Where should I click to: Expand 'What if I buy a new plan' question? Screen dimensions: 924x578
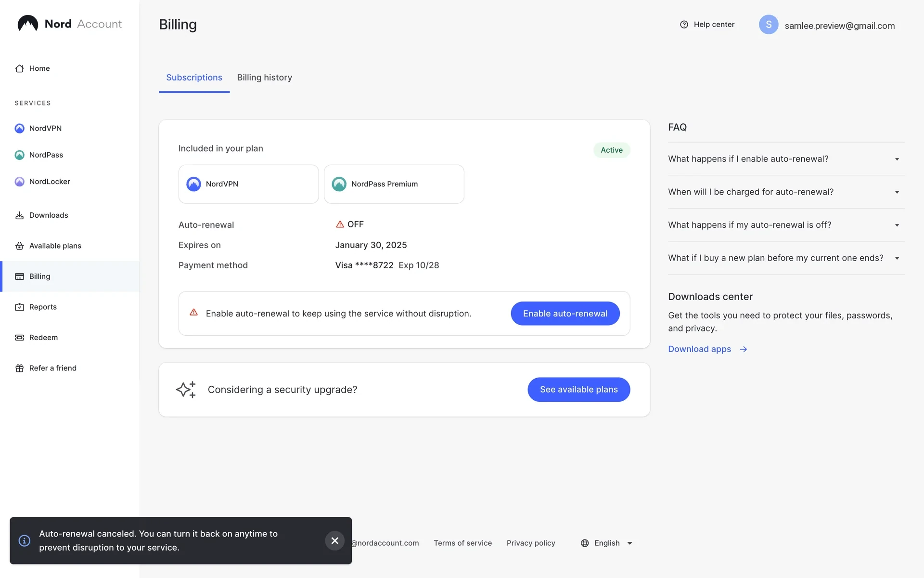[786, 258]
